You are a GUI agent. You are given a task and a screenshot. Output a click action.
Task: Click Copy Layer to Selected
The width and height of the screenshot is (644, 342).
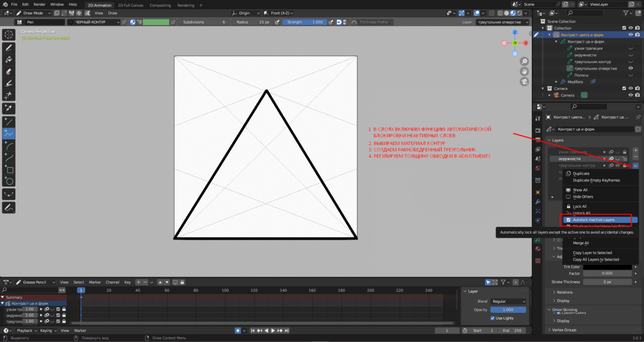[592, 252]
